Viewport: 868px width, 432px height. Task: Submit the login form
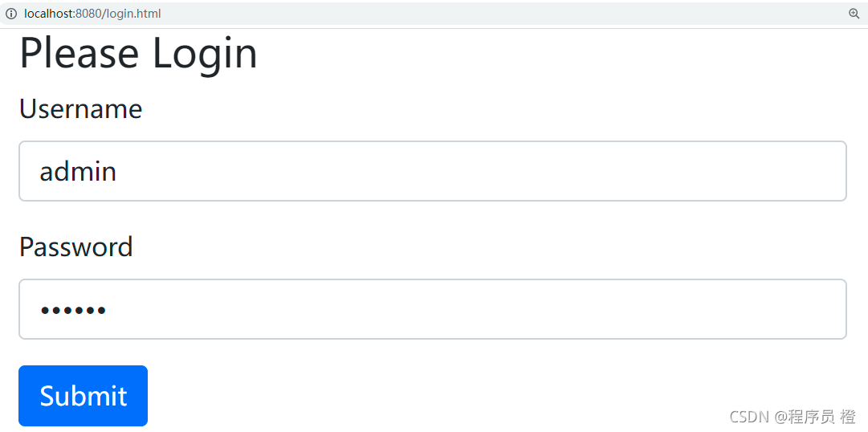[83, 395]
